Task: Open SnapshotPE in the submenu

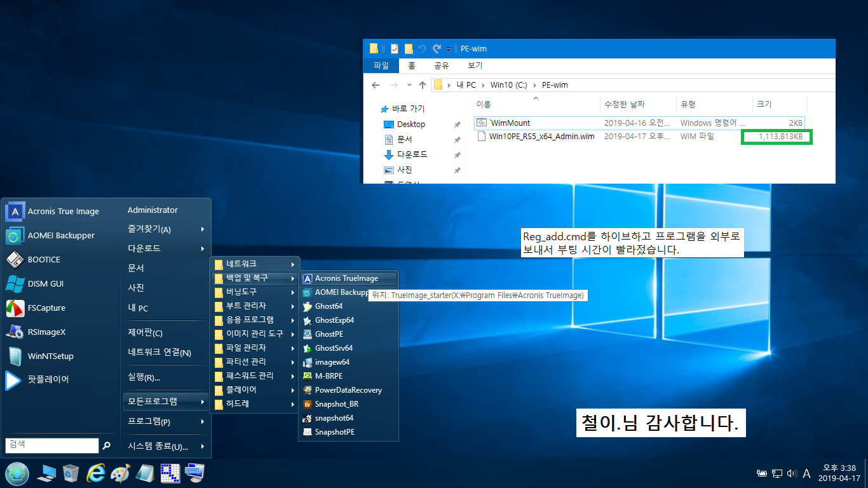Action: [x=348, y=432]
